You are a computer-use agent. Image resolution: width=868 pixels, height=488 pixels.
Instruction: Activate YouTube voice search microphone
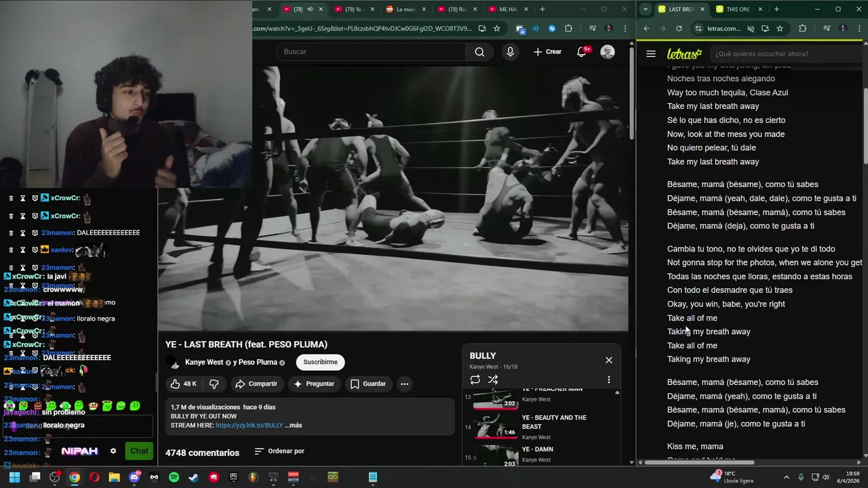[x=510, y=52]
